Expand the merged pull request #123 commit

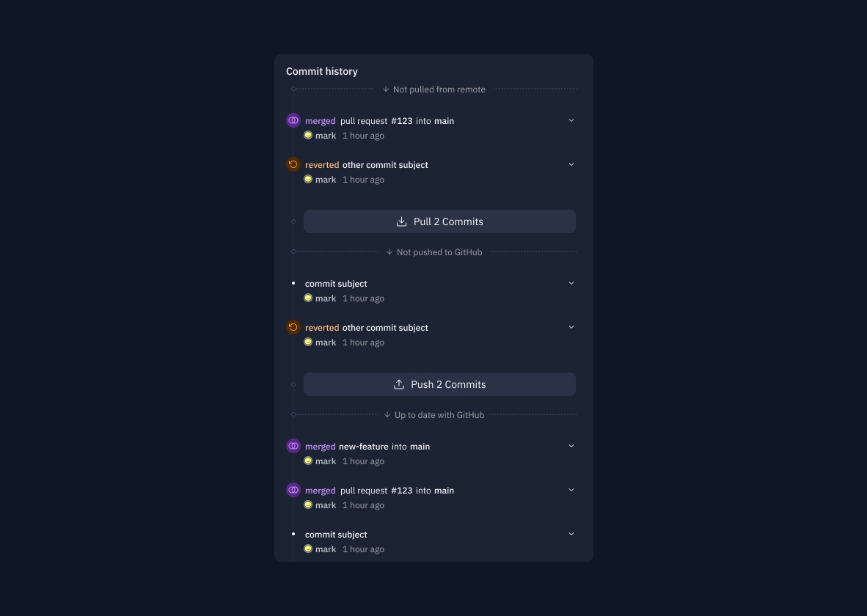tap(571, 120)
